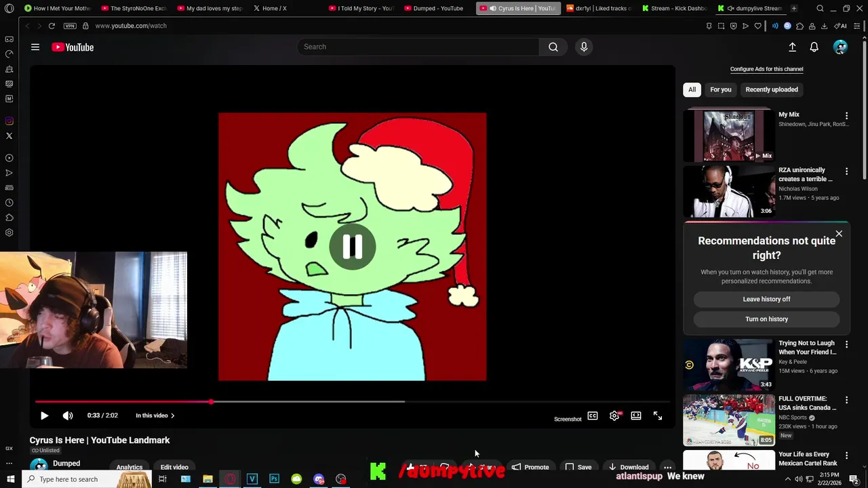Open options for the FULL OVERTIME video
The width and height of the screenshot is (868, 488).
click(x=846, y=400)
